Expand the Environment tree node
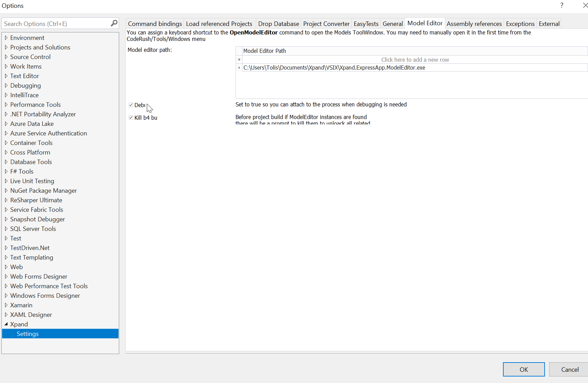This screenshot has width=588, height=383. [x=6, y=38]
